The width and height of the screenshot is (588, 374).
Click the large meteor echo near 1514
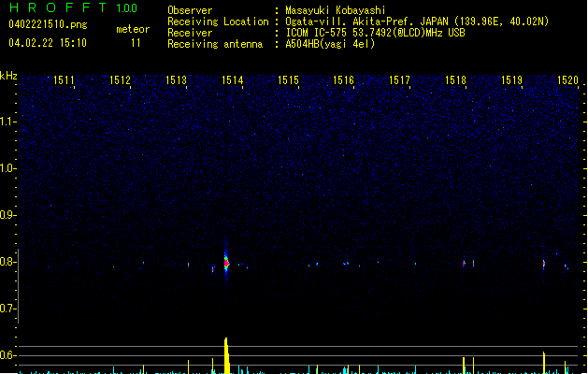coord(226,263)
